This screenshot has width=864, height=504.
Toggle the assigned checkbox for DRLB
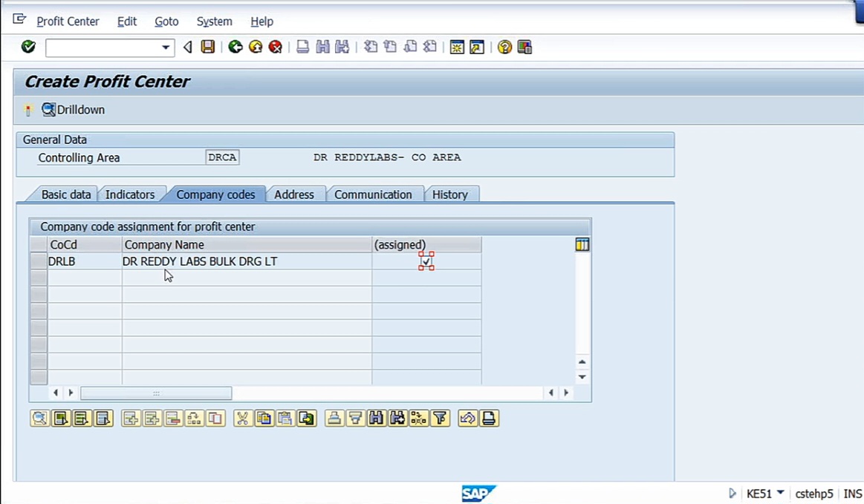click(426, 261)
